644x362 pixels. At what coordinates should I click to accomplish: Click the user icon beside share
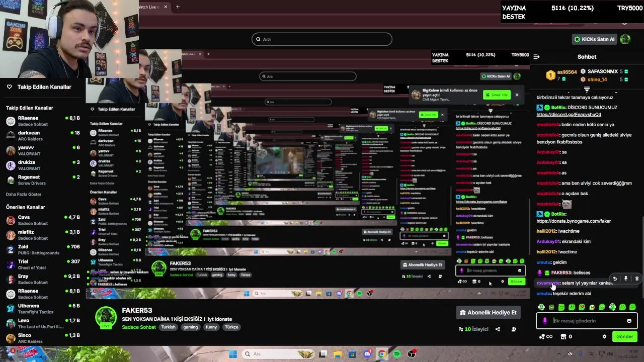click(x=514, y=329)
